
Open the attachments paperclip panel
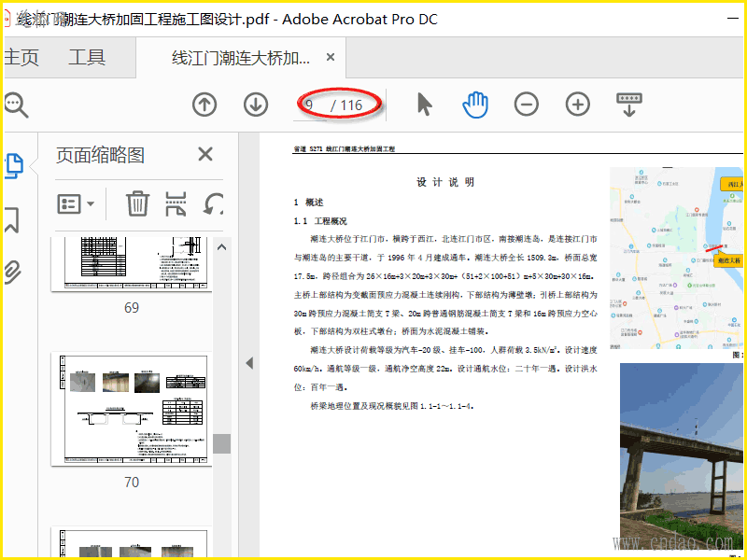[12, 272]
